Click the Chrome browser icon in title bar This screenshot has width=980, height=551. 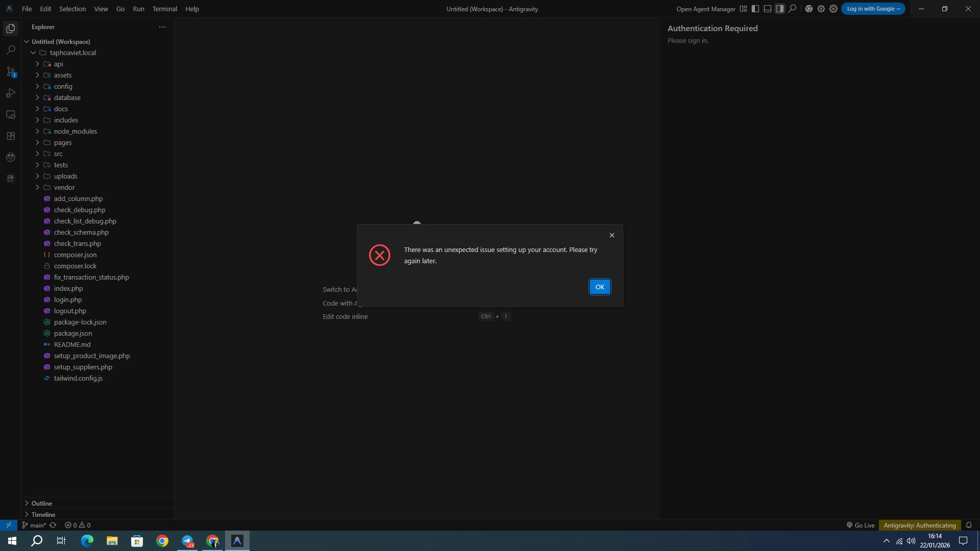tap(809, 9)
